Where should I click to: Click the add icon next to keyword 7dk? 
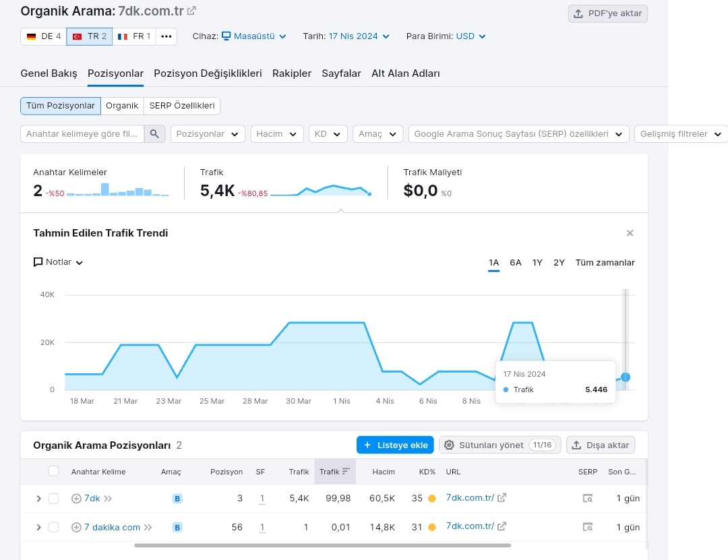76,499
